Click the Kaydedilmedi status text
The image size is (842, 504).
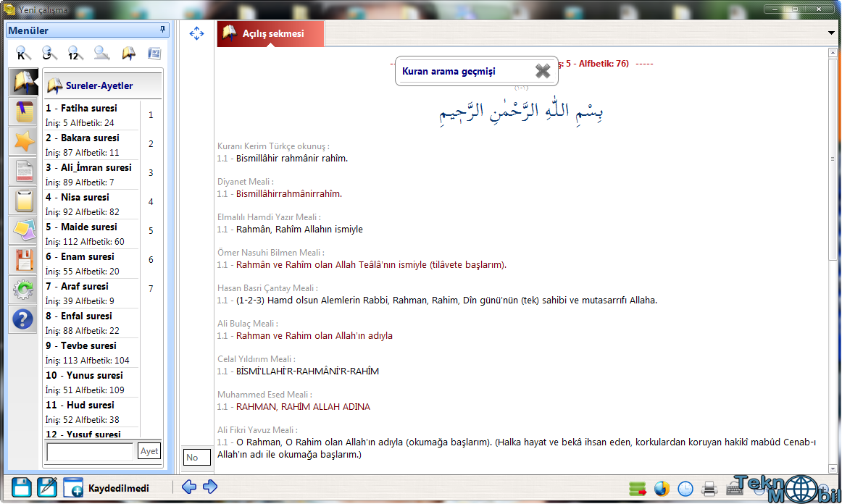click(x=119, y=488)
